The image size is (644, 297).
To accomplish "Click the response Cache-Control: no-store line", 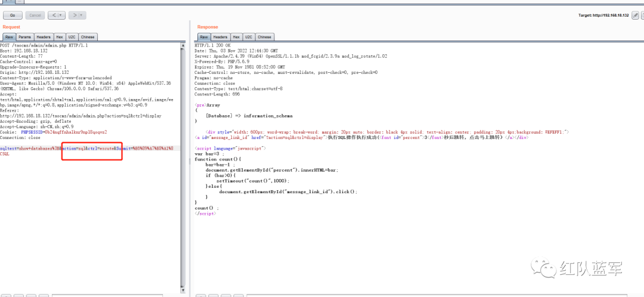I will click(x=286, y=72).
